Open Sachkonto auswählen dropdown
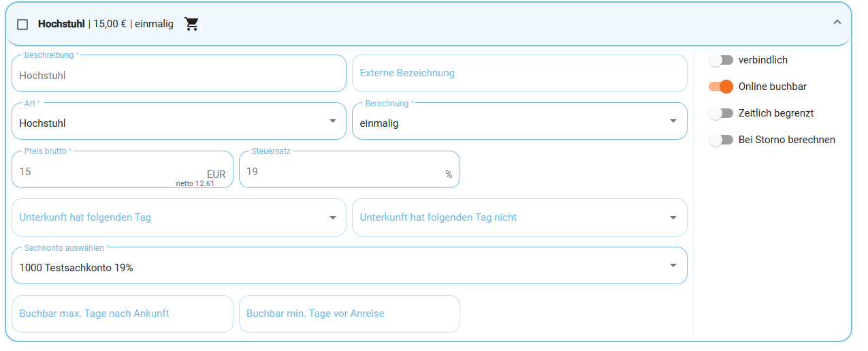The height and width of the screenshot is (351, 868). pyautogui.click(x=349, y=266)
